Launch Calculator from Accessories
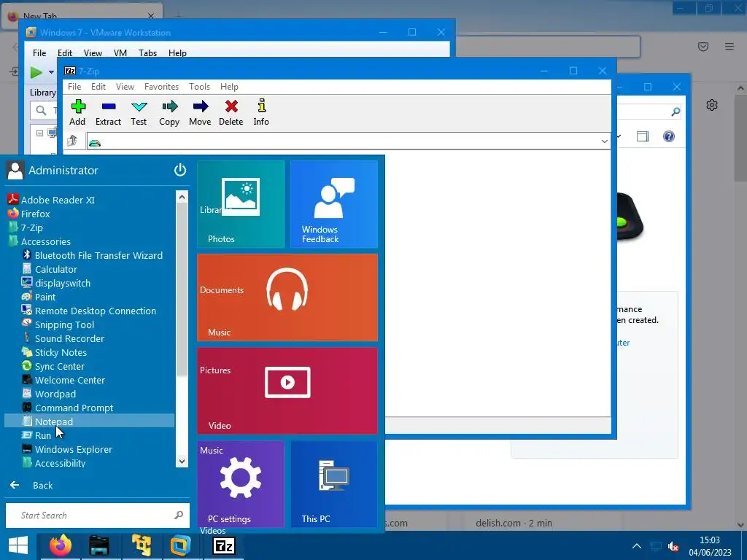Screen dimensions: 747x560 (x=50, y=269)
